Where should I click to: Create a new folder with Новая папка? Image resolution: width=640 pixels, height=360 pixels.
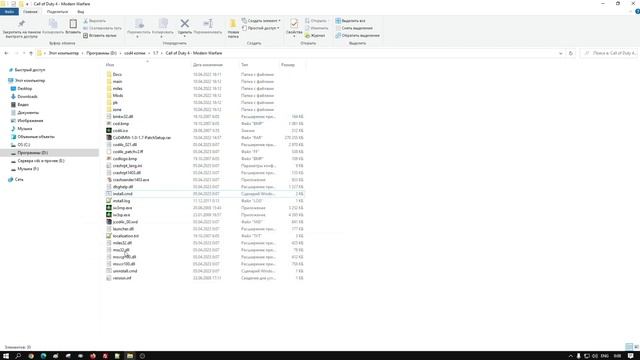coord(233,29)
